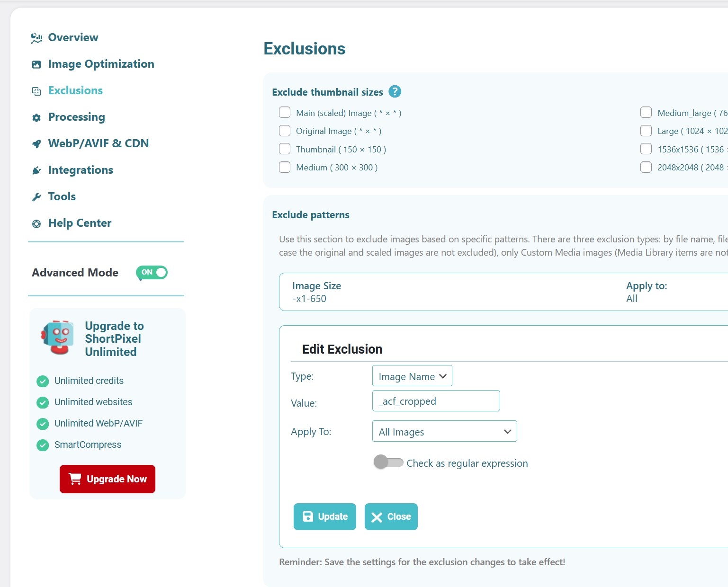
Task: Check the Medium ( 300 × 300 ) box
Action: point(284,167)
